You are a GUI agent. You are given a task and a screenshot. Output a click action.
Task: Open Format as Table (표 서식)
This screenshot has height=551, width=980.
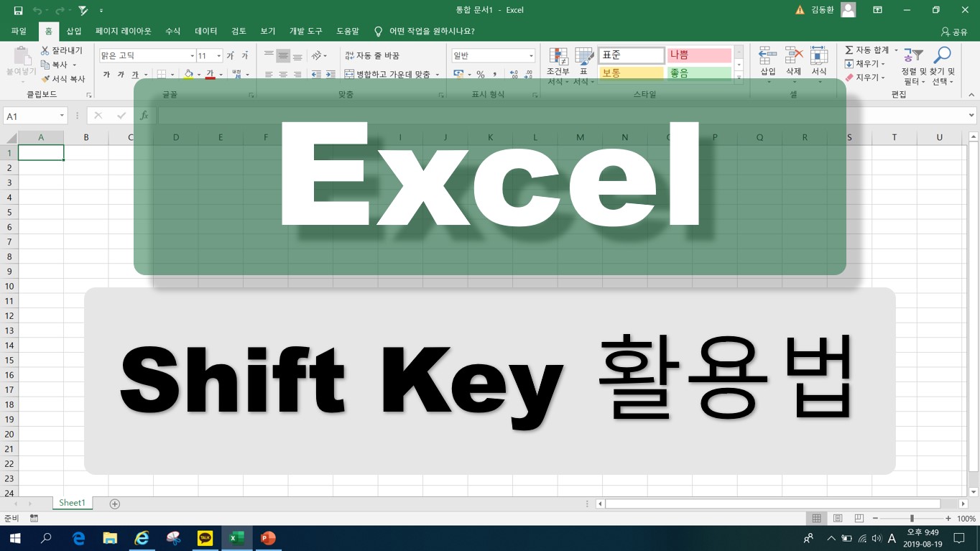point(583,66)
